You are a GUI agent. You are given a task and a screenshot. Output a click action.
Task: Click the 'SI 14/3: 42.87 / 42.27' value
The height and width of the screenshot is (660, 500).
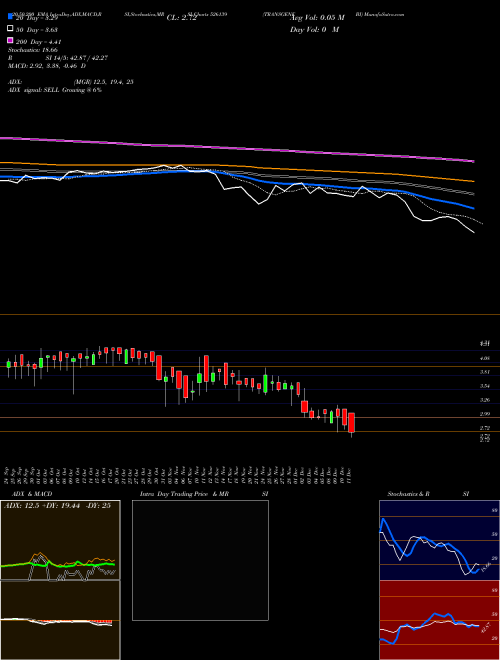click(77, 58)
